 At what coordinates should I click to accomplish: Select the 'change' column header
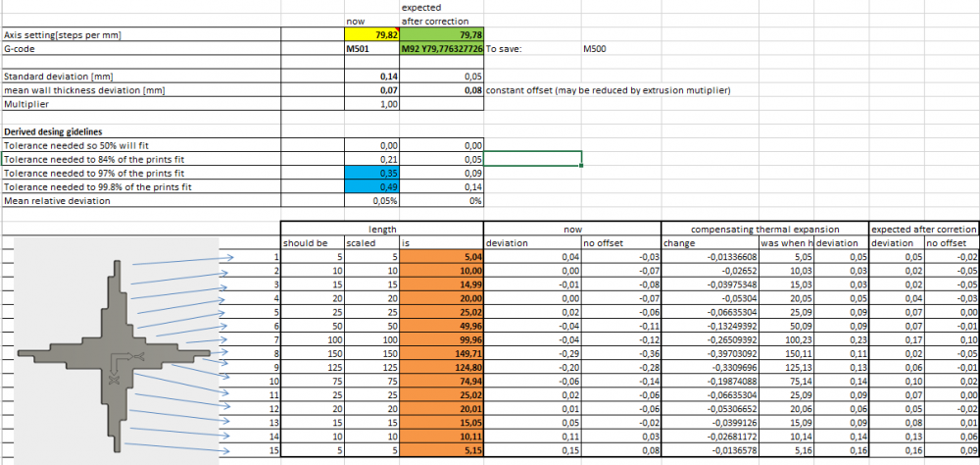[x=710, y=243]
